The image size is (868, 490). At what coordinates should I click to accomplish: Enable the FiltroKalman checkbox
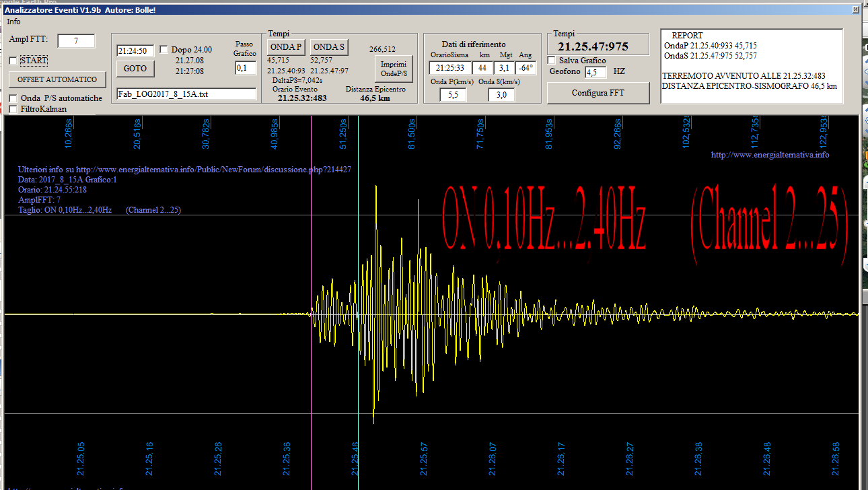[x=13, y=109]
